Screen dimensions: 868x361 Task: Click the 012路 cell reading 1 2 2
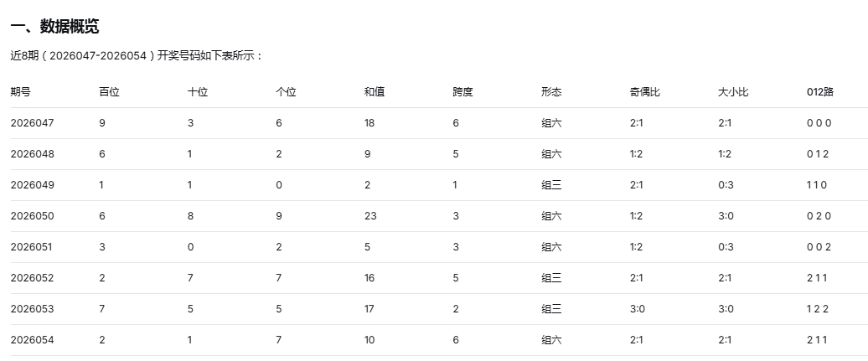click(x=818, y=309)
